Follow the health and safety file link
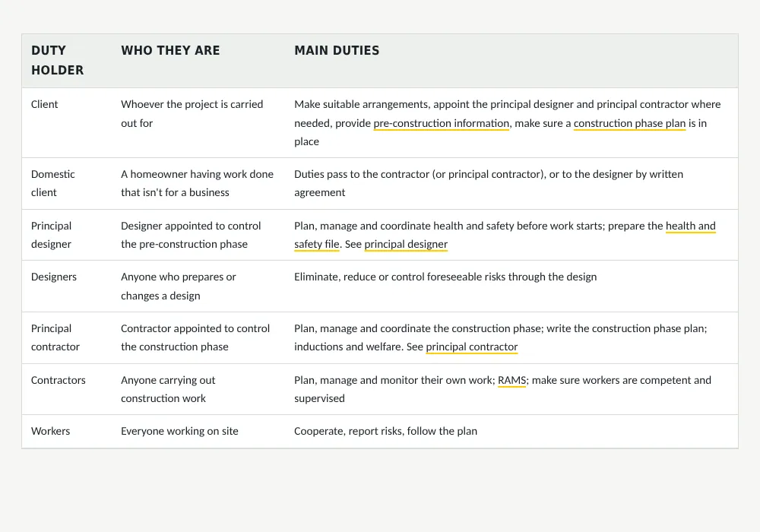 tap(691, 226)
